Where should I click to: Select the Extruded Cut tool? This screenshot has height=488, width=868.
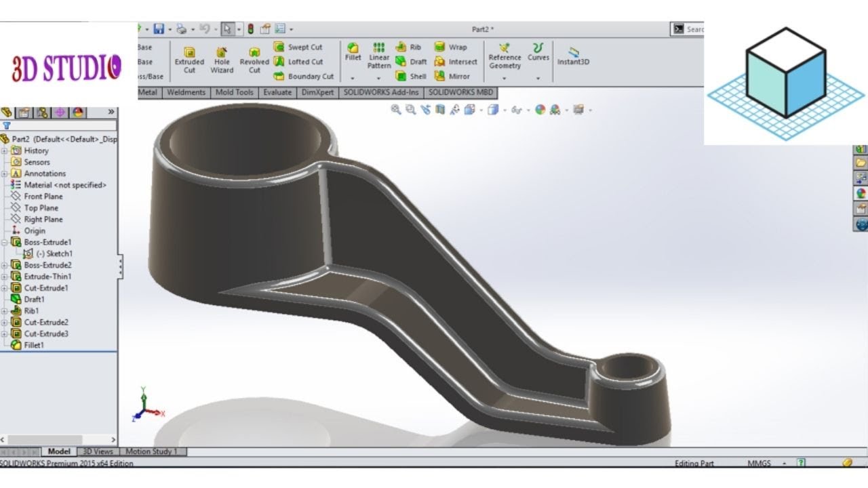point(189,60)
